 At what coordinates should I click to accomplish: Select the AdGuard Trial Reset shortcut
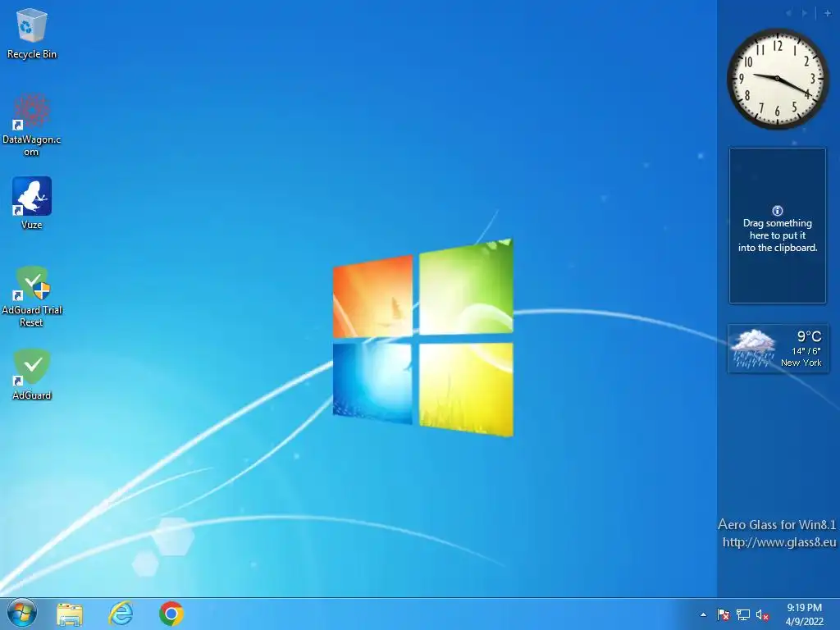[32, 296]
